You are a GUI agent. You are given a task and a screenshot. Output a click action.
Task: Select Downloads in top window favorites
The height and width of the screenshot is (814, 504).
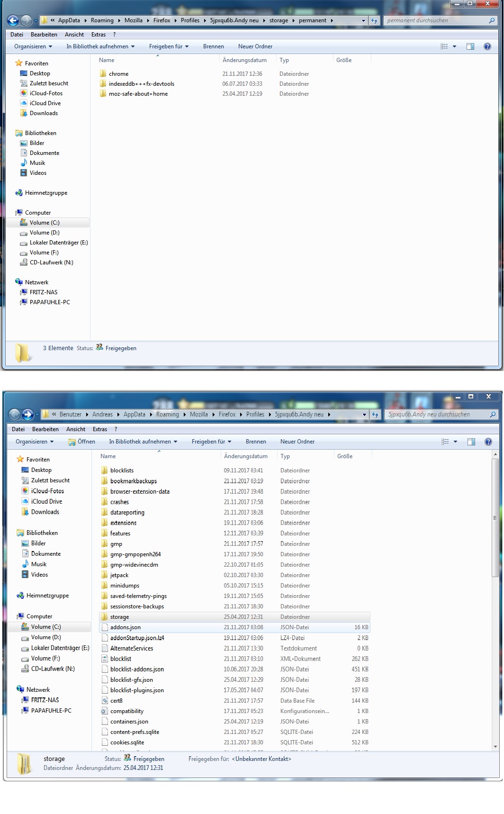44,113
